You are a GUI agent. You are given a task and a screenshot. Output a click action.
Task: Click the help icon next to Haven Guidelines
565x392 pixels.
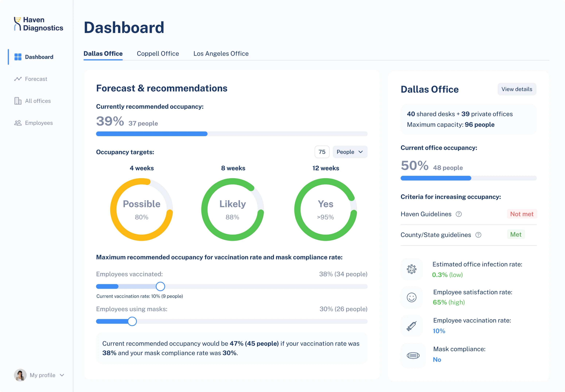coord(459,214)
